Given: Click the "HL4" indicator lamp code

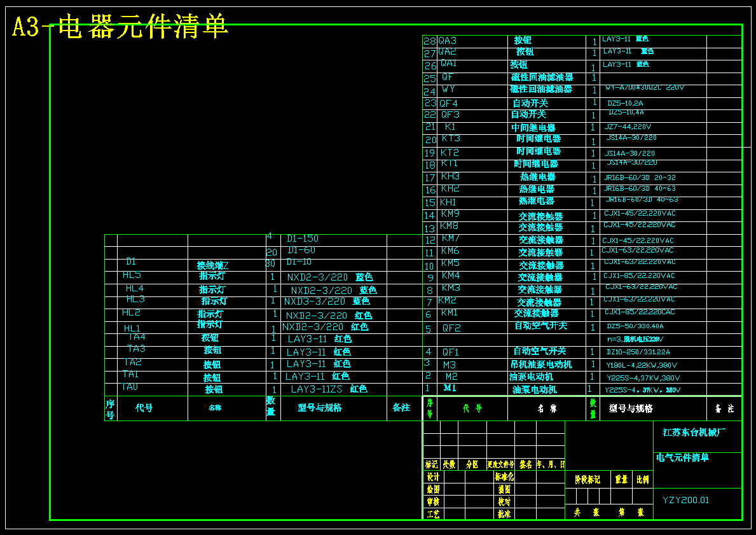Looking at the screenshot, I should tap(135, 288).
